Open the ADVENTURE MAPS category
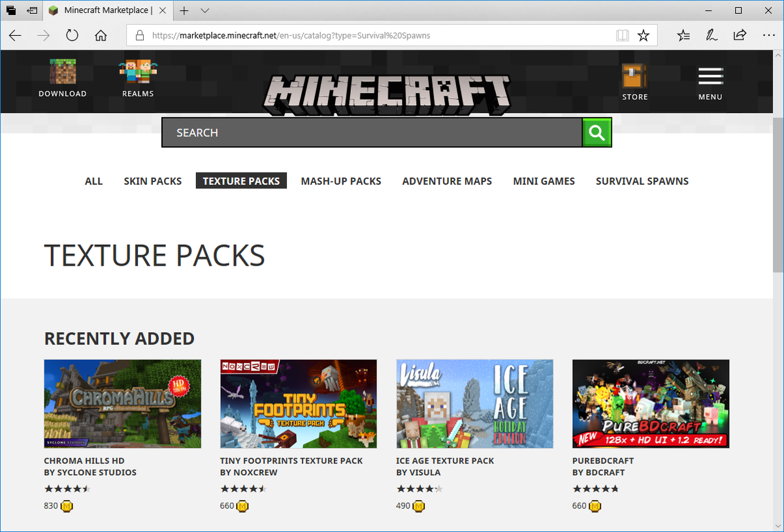This screenshot has width=784, height=532. pyautogui.click(x=447, y=181)
